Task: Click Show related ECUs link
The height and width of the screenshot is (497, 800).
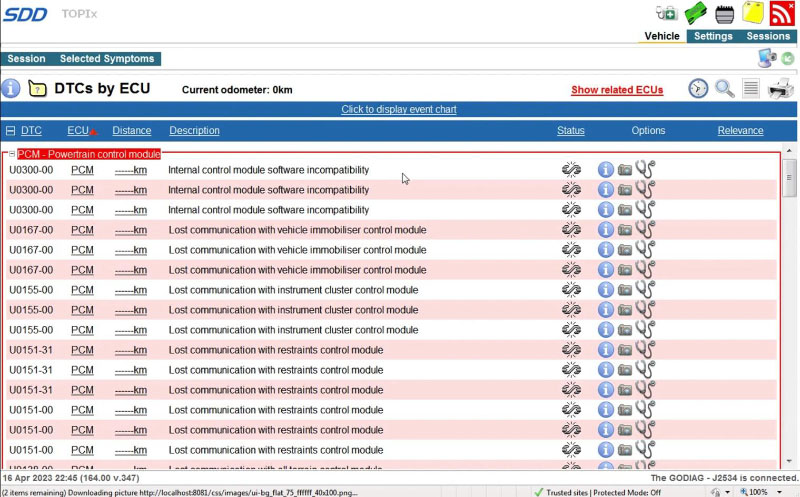Action: [617, 90]
